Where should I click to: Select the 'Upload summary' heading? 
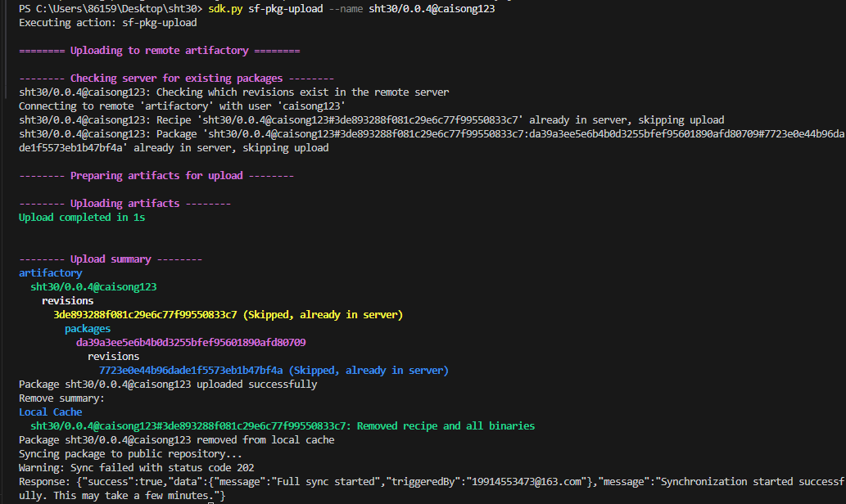(111, 259)
